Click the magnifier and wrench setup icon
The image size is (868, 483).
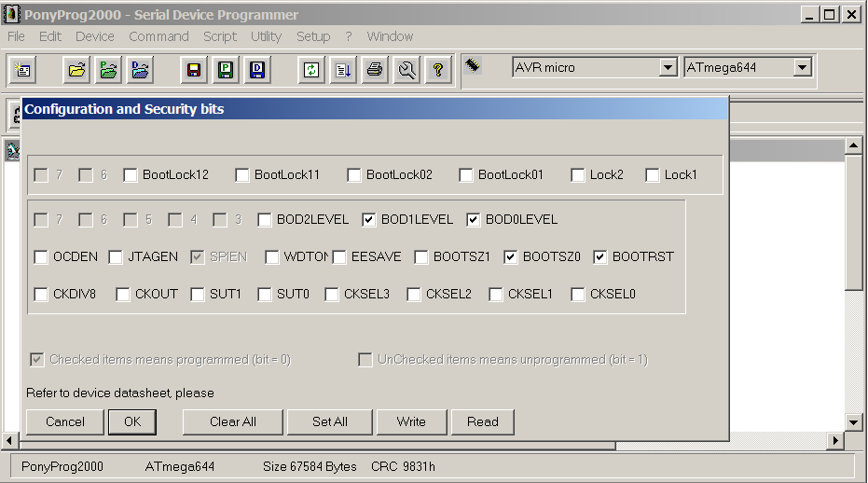(x=406, y=70)
